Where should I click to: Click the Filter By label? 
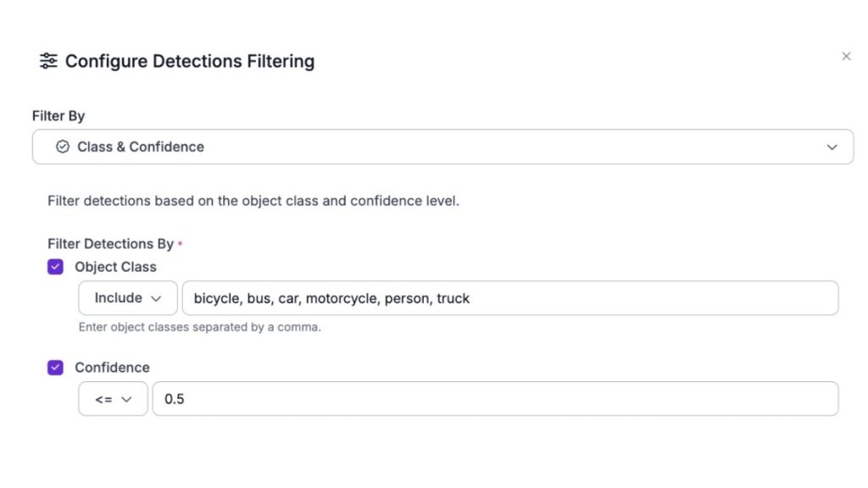click(58, 116)
